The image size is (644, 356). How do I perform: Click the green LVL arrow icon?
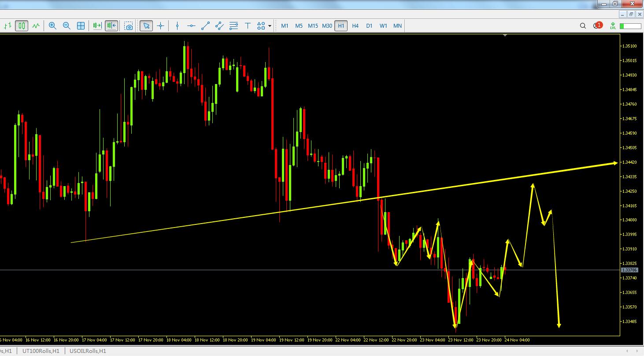pos(613,26)
